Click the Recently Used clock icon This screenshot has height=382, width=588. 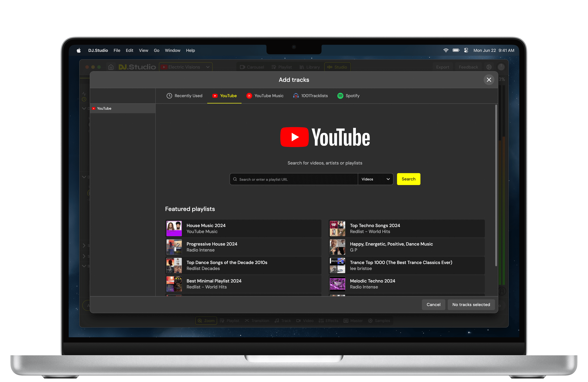point(169,96)
